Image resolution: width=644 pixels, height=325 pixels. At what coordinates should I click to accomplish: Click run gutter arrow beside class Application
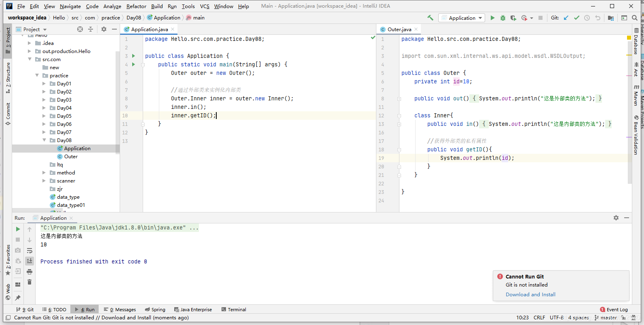coord(134,56)
